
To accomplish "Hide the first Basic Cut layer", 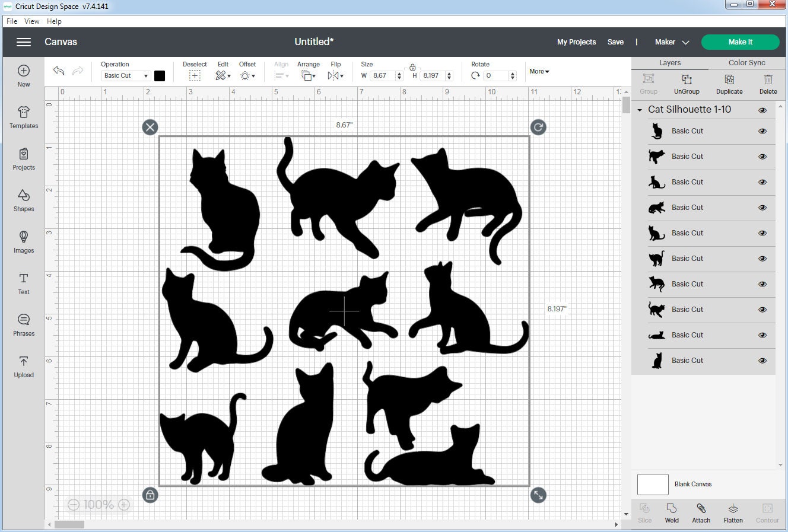I will (x=762, y=131).
